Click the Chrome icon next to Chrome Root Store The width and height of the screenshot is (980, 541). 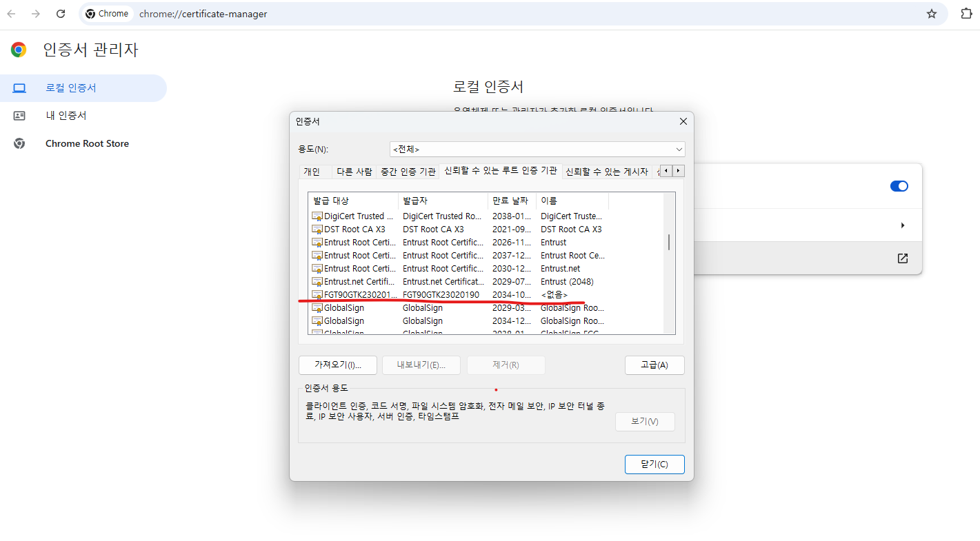[19, 143]
